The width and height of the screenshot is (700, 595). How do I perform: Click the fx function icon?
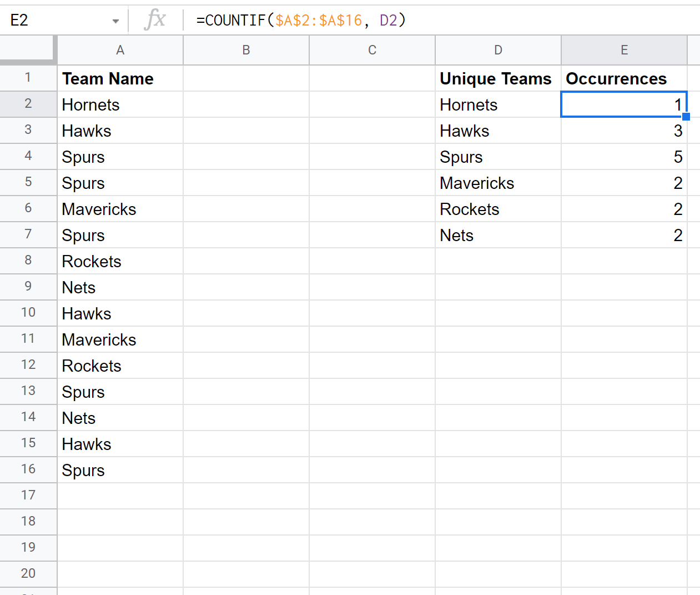tap(155, 21)
